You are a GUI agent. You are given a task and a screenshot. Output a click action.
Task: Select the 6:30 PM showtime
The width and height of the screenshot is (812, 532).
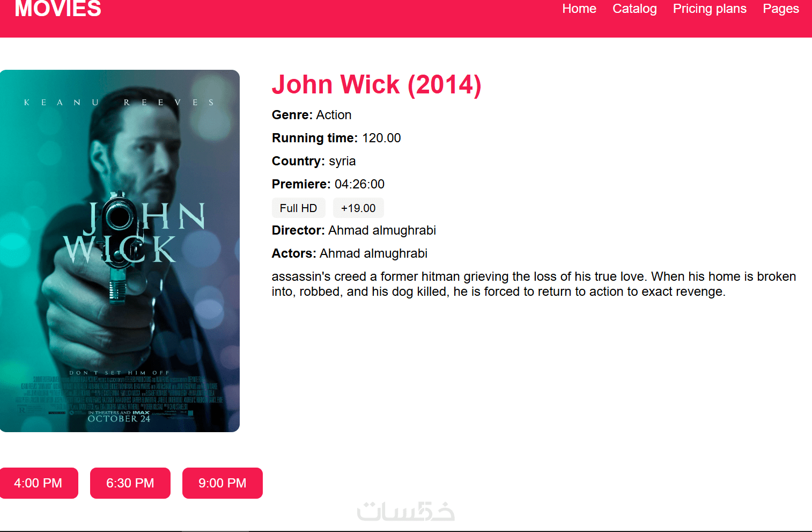click(130, 483)
